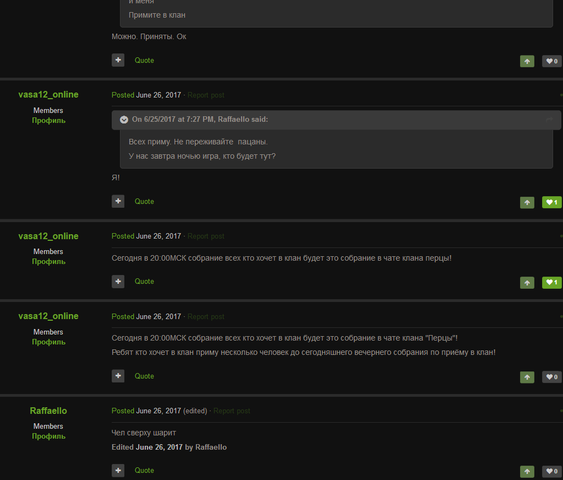Click the heart counter on the клана перцы post
563x480 pixels.
click(552, 283)
